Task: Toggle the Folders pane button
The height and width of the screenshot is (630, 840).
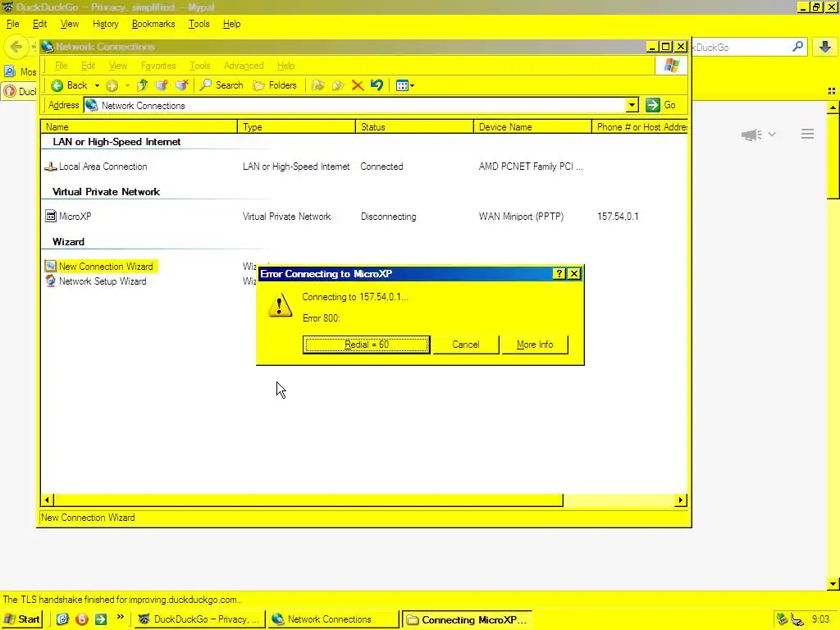Action: (275, 85)
